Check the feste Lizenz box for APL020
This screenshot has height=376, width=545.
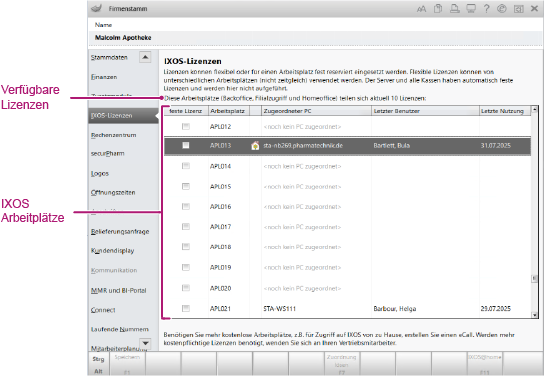coord(186,288)
